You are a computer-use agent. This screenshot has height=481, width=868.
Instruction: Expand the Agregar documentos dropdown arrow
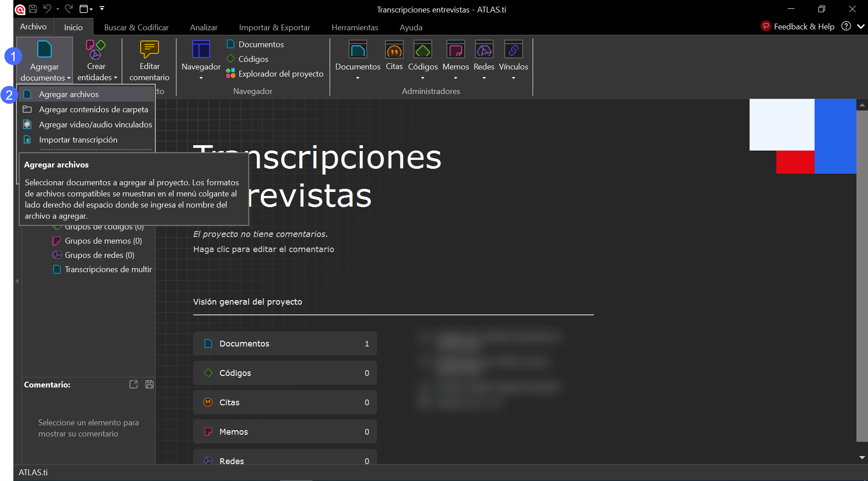click(x=69, y=78)
